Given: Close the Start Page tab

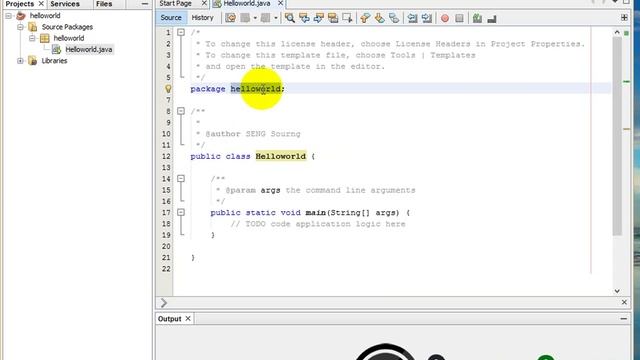Looking at the screenshot, I should (204, 3).
